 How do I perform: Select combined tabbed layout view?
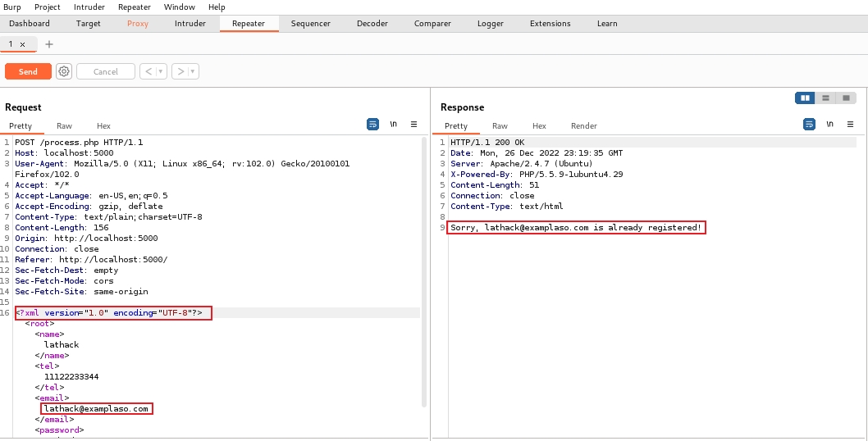point(846,98)
